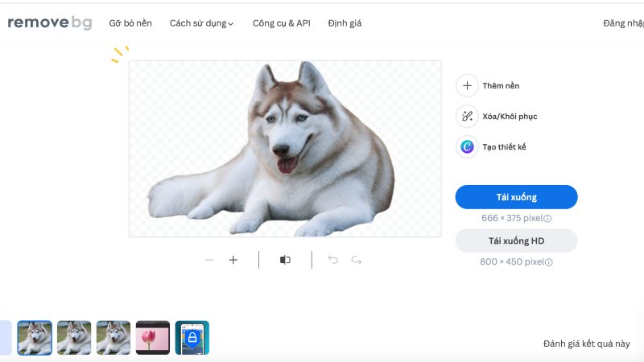Screen dimensions: 644x362
Task: Open the Công cụ & API page
Action: (281, 23)
